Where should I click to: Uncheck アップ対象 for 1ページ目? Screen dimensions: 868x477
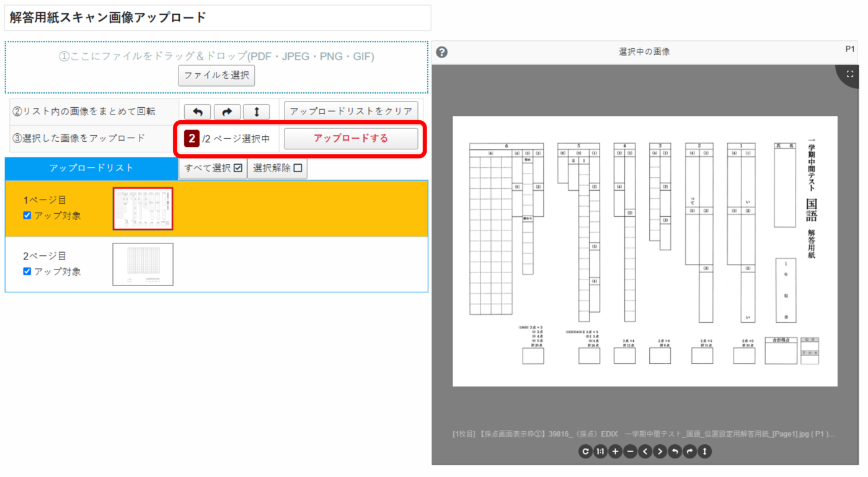27,216
